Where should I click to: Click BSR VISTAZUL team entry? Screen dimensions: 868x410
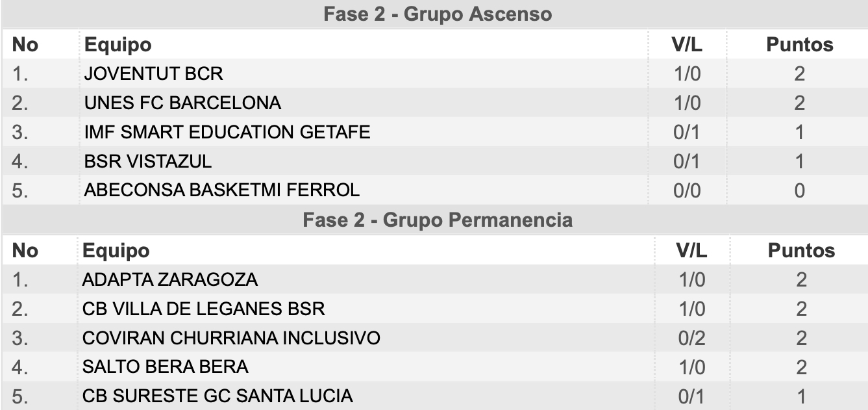click(148, 161)
